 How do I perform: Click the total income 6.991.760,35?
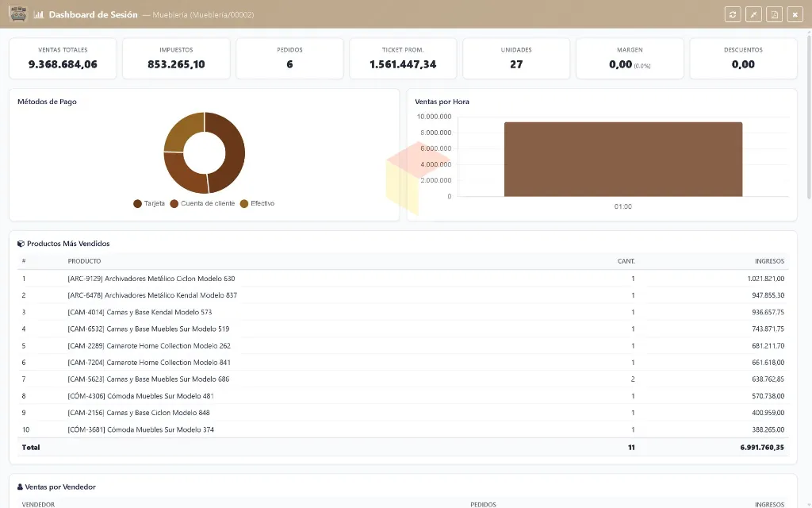click(762, 448)
